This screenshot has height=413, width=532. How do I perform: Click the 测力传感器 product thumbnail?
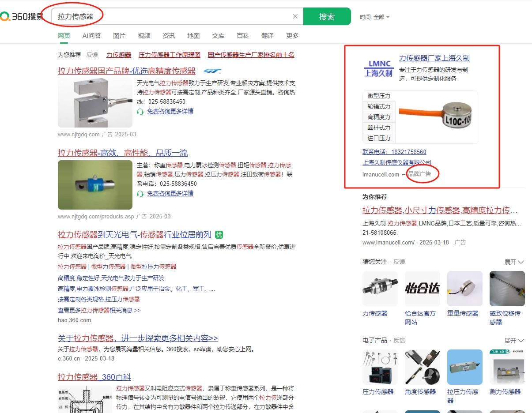(x=507, y=367)
